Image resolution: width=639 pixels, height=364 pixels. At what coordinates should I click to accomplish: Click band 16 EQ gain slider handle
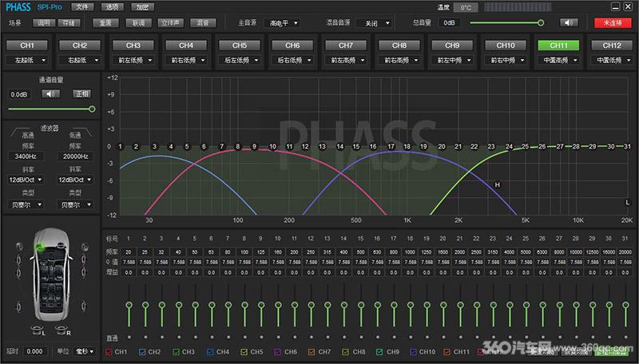click(x=377, y=305)
